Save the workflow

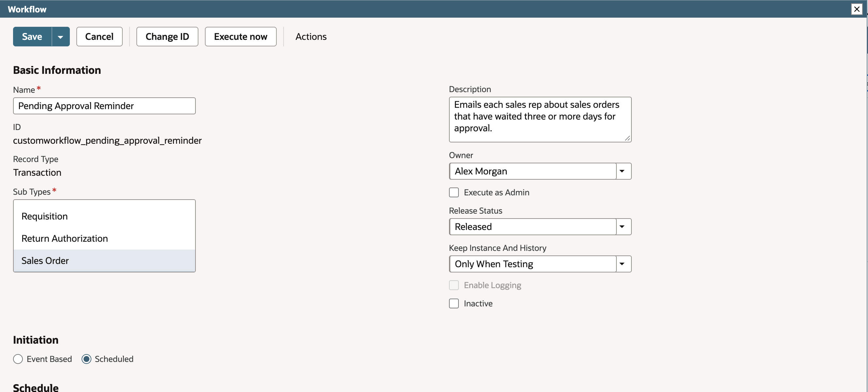(32, 37)
